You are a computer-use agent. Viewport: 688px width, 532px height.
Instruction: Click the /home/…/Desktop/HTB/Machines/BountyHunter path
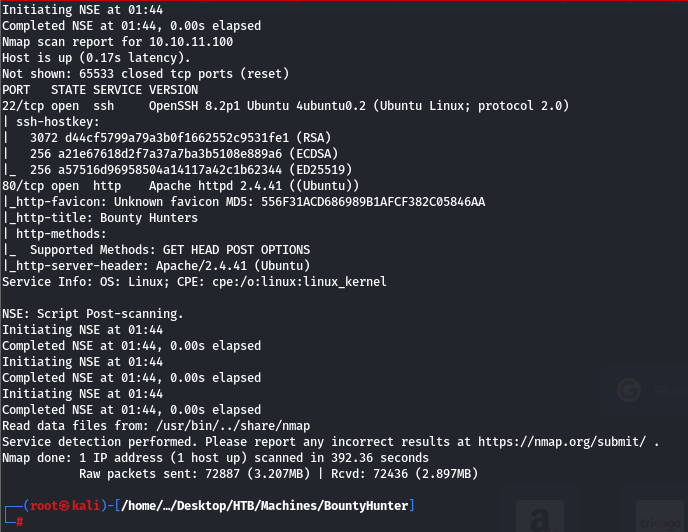265,506
